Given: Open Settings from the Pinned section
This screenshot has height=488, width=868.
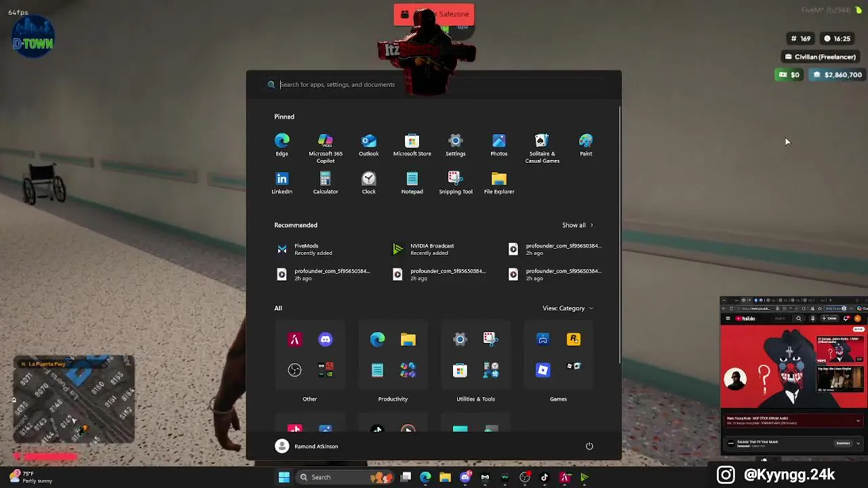Looking at the screenshot, I should [x=456, y=144].
